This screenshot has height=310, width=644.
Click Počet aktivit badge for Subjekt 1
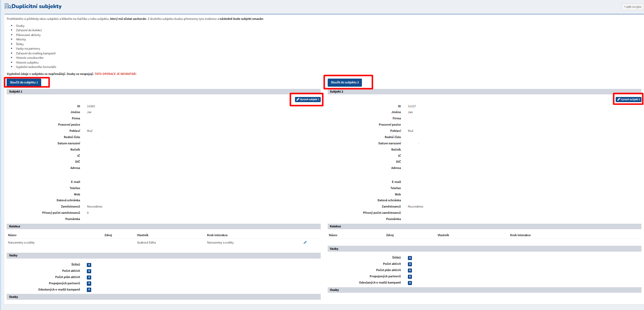pos(89,271)
